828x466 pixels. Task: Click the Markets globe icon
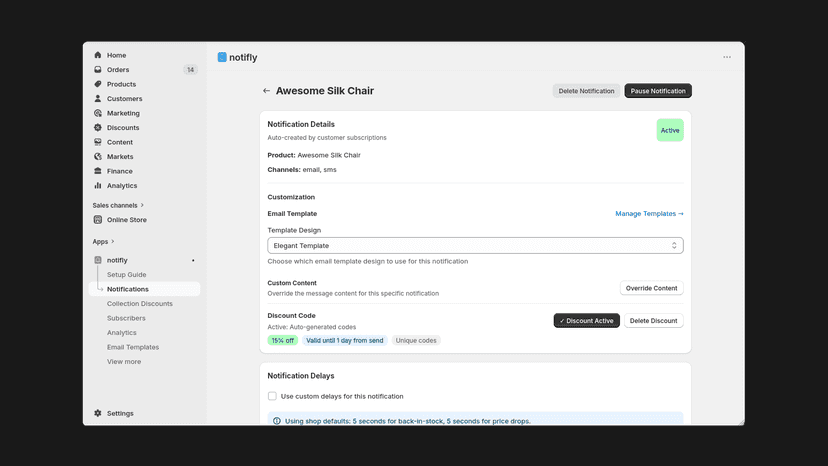[x=98, y=156]
